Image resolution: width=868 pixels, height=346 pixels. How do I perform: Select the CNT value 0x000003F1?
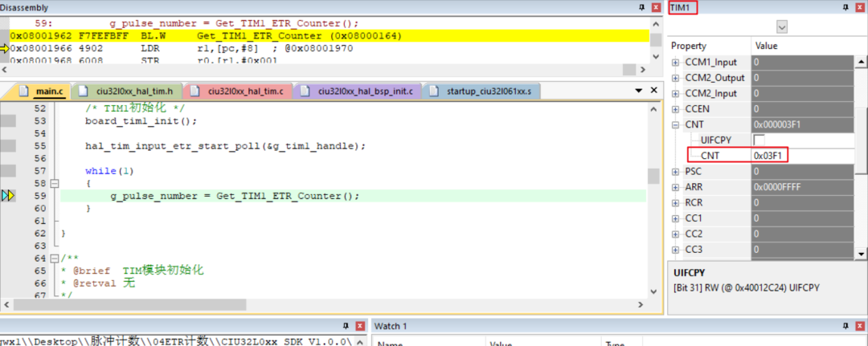point(802,125)
